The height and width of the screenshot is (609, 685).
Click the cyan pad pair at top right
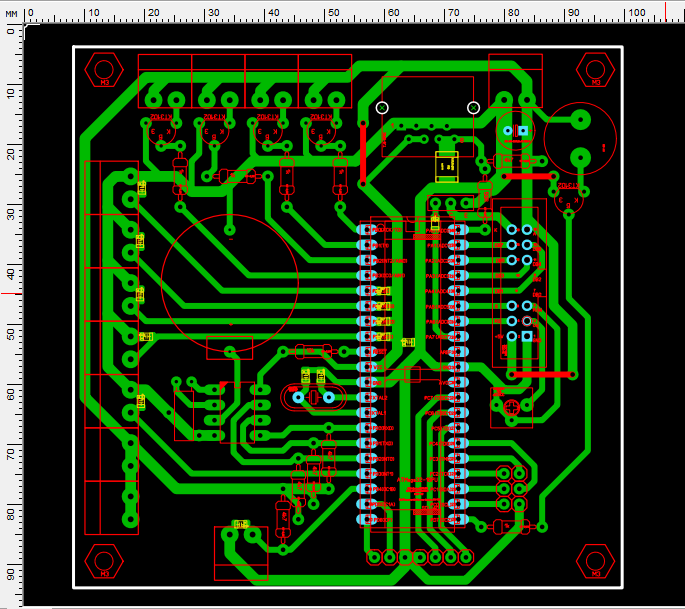[x=515, y=131]
